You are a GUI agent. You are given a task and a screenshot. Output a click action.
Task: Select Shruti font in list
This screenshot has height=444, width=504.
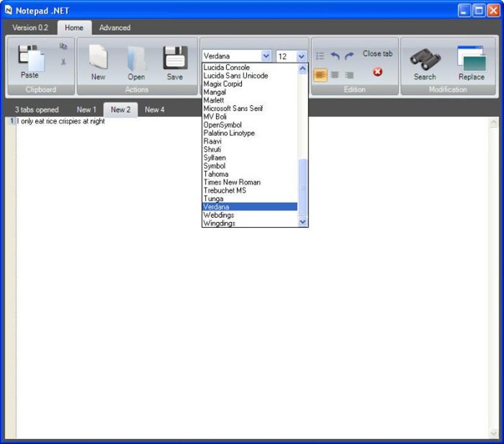tap(250, 149)
